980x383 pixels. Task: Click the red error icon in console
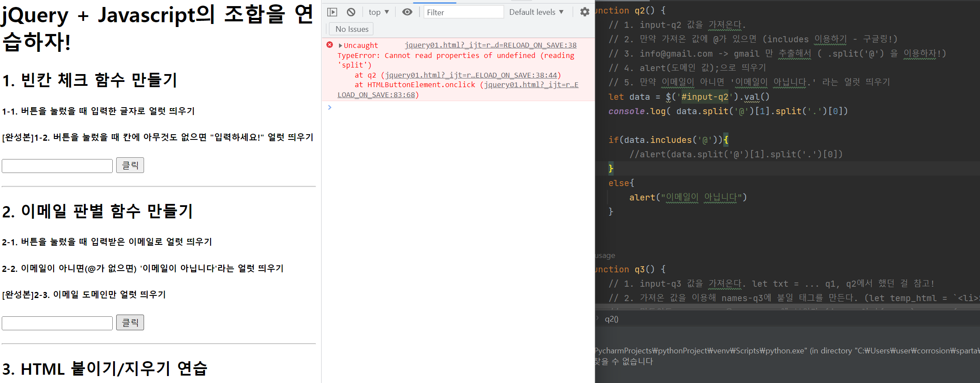click(x=330, y=45)
